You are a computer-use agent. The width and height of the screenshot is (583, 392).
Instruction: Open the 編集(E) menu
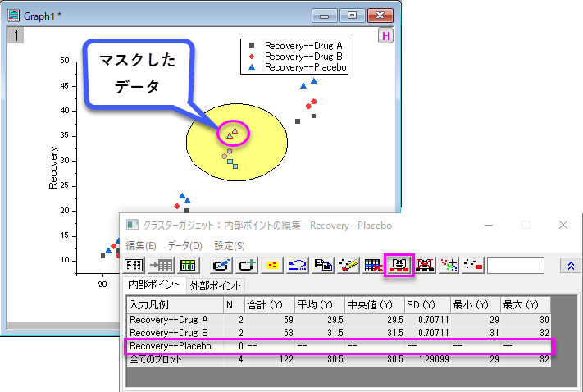pos(141,246)
